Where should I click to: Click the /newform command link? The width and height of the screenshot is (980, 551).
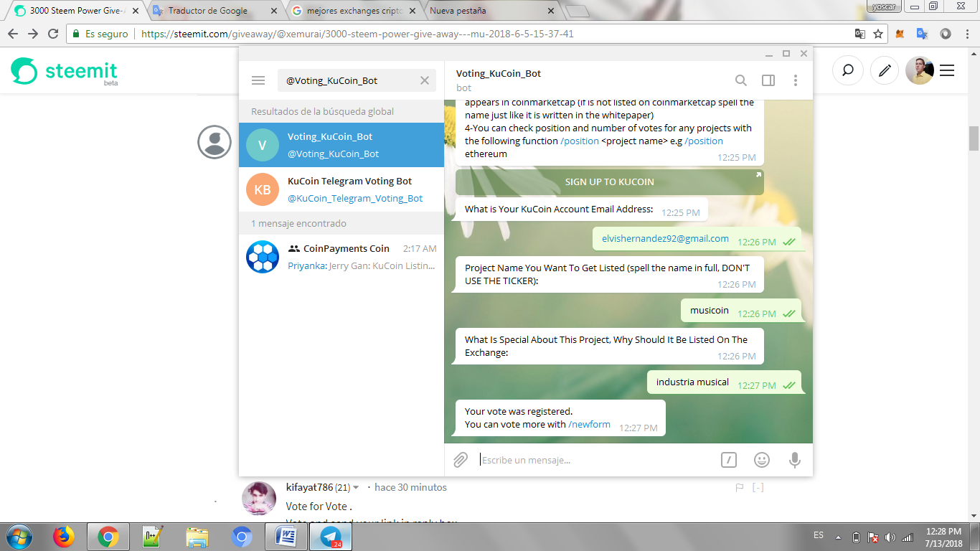click(589, 424)
